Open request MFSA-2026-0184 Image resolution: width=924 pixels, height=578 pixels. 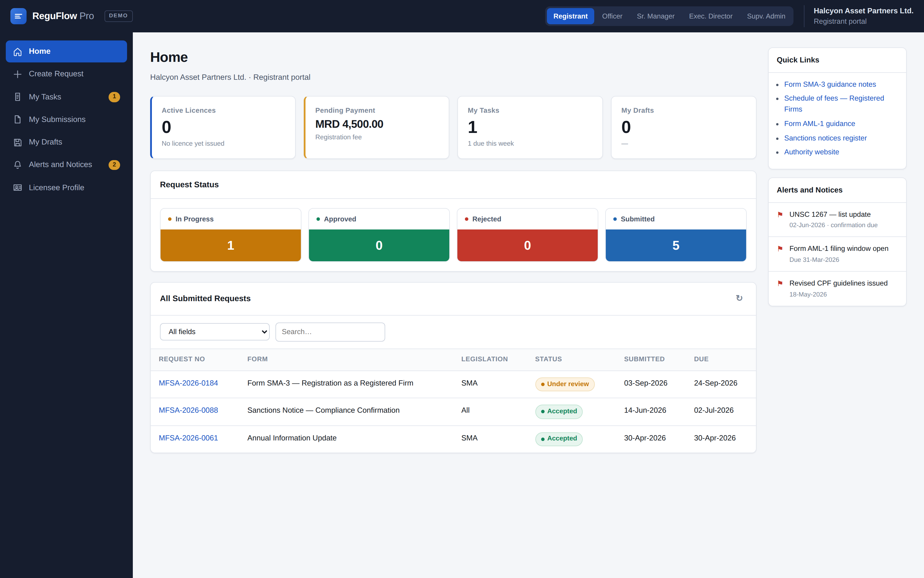click(188, 383)
